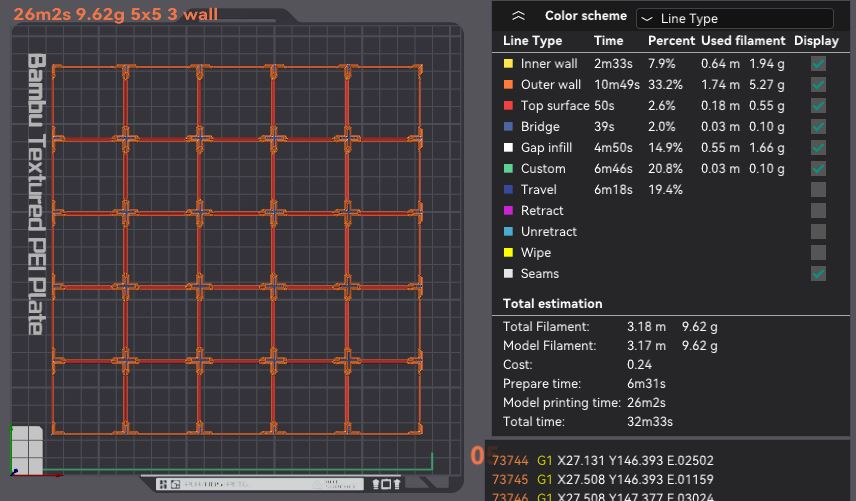Toggle Bridge display checkbox
Screen dimensions: 856x501
(x=818, y=127)
